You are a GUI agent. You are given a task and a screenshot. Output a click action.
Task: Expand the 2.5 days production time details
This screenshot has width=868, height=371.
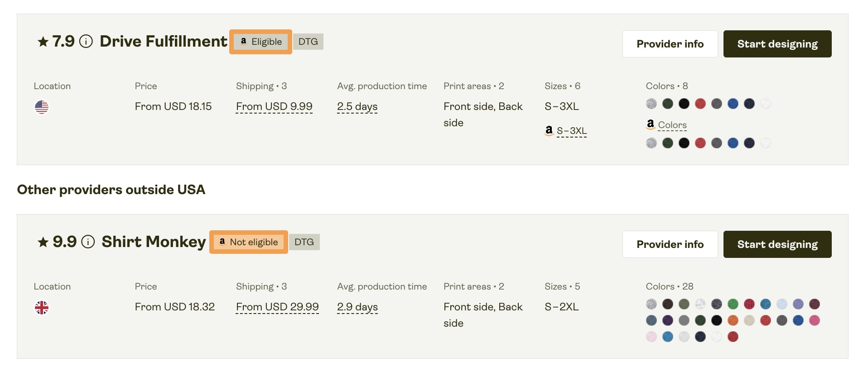coord(357,106)
